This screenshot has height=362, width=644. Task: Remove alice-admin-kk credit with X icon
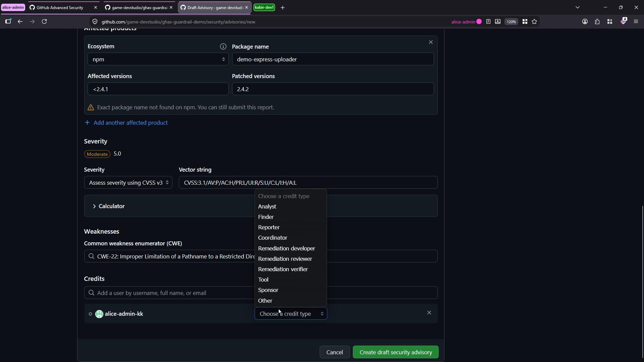coord(429,313)
